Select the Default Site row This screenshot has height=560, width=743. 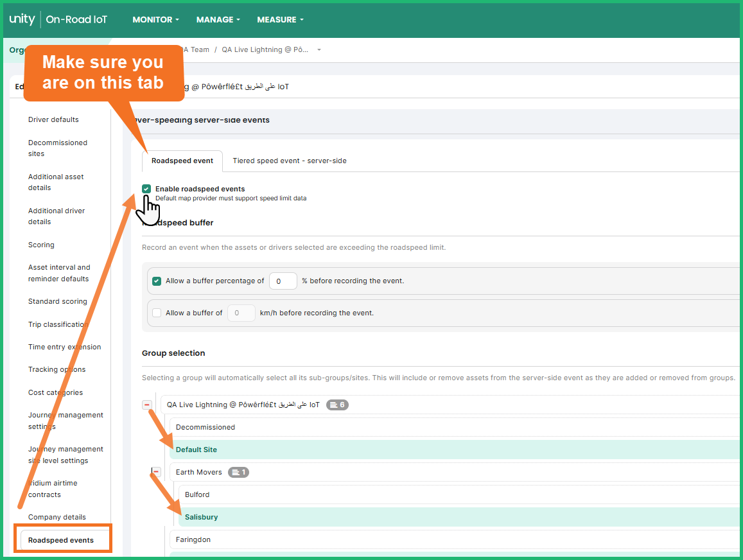coord(456,450)
